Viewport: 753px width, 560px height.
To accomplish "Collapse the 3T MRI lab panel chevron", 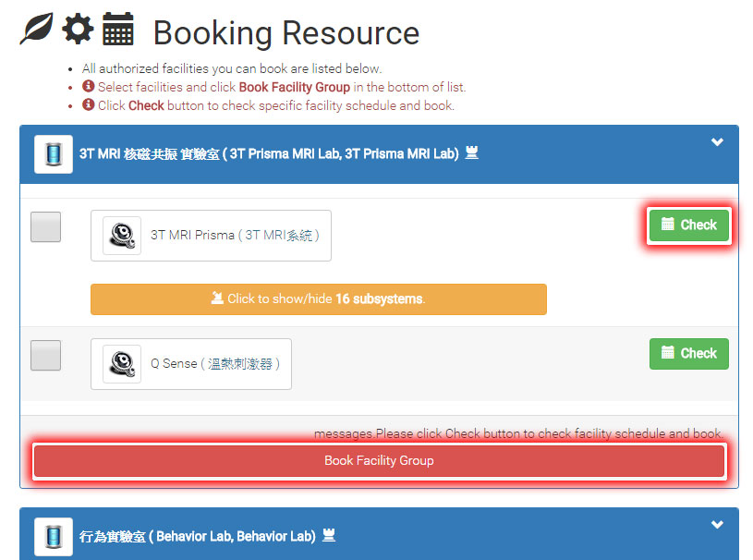I will pyautogui.click(x=717, y=143).
